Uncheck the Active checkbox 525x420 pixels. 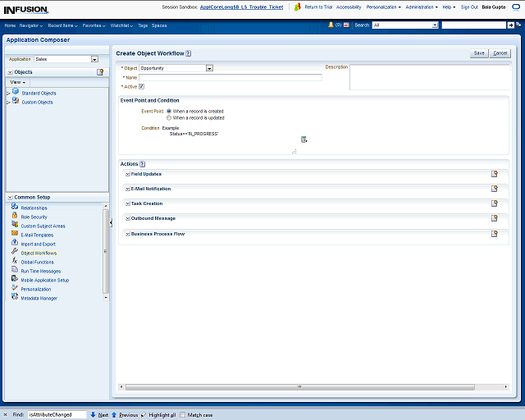(142, 86)
